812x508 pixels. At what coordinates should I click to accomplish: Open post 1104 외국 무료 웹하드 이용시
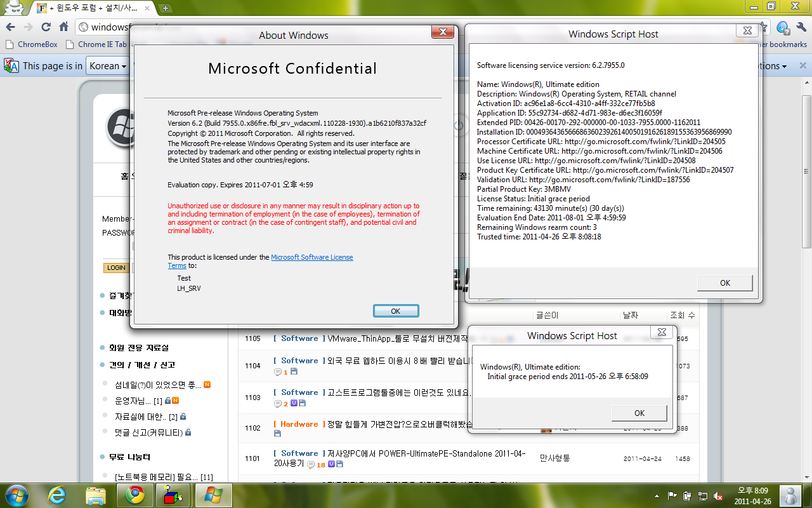tap(400, 361)
